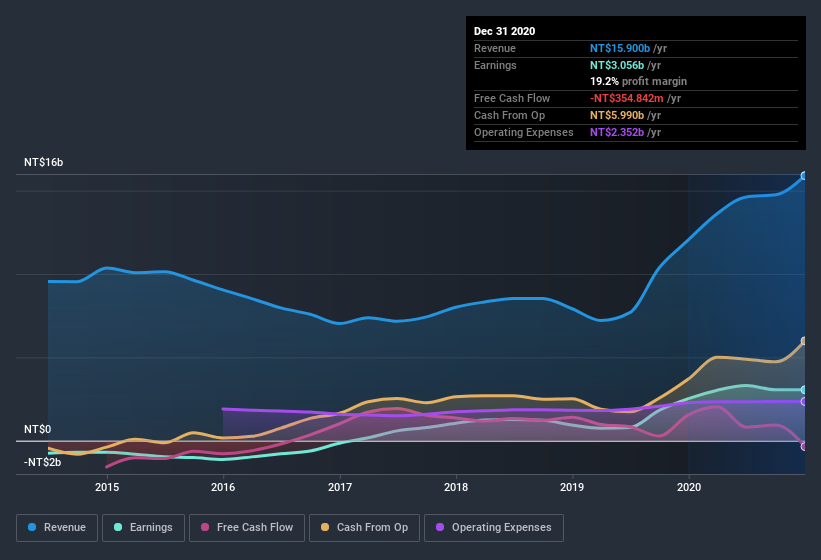This screenshot has height=560, width=821.
Task: Select the 2018 x-axis label
Action: [x=456, y=487]
